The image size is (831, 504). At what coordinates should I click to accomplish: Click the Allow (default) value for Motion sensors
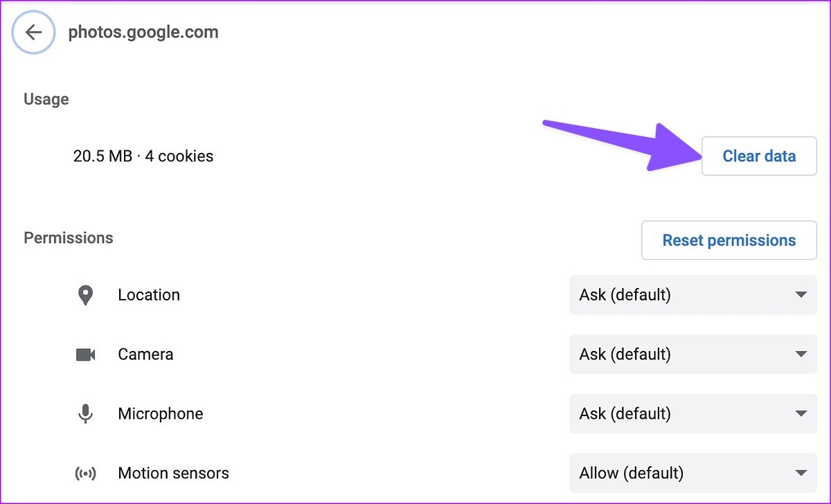coord(631,473)
